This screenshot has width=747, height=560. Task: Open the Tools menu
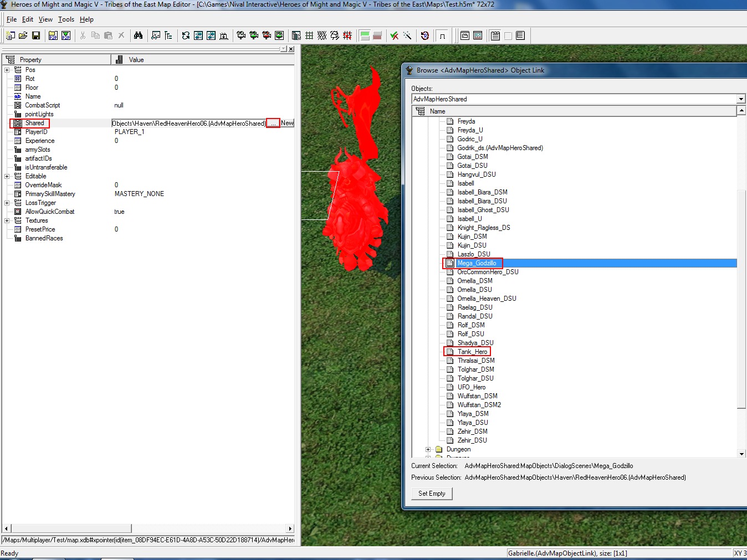point(66,19)
